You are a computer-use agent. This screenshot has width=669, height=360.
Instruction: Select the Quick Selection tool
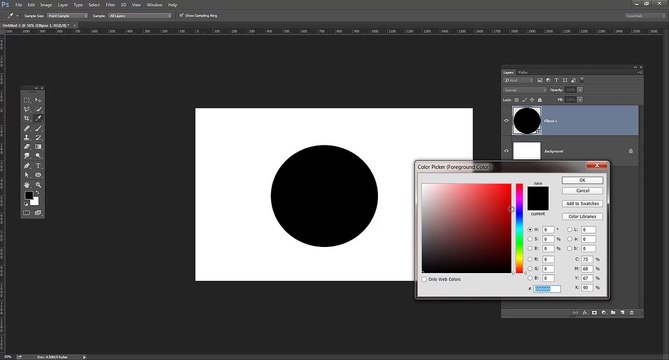(x=38, y=109)
